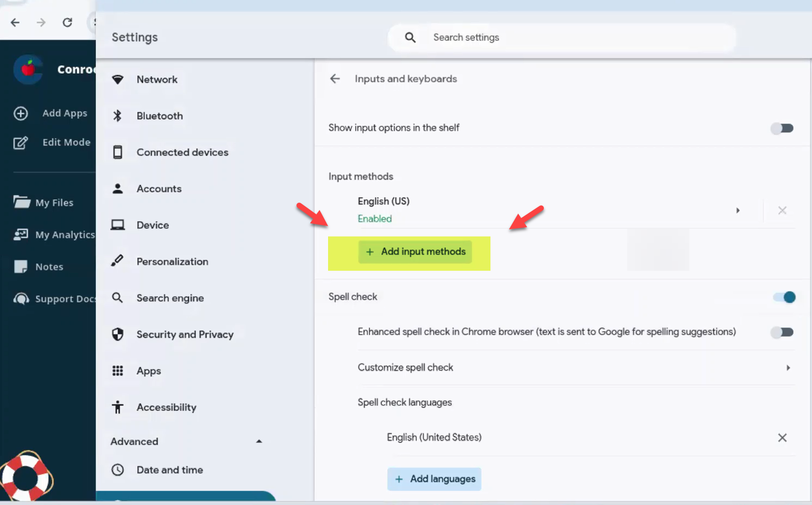812x505 pixels.
Task: Turn off the Spell check switch
Action: click(784, 297)
